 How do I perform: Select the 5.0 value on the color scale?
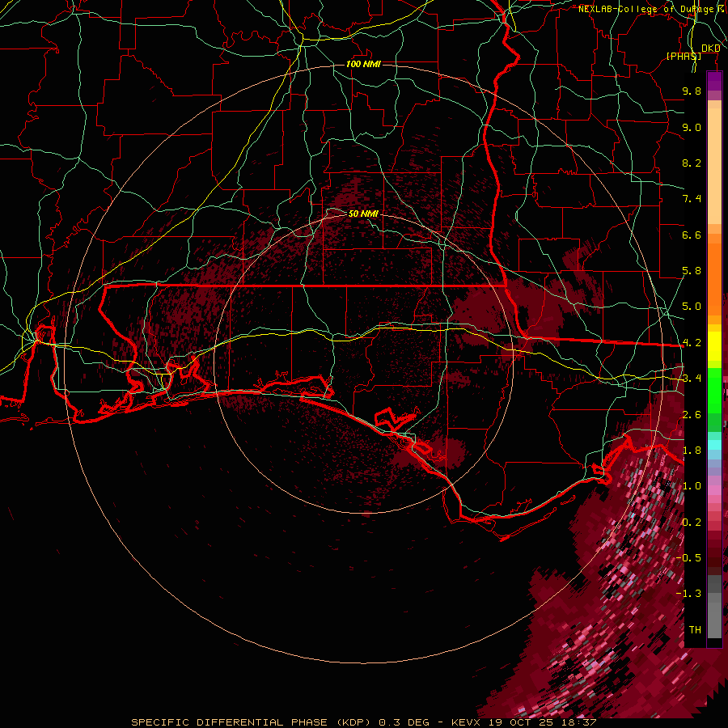tap(692, 307)
